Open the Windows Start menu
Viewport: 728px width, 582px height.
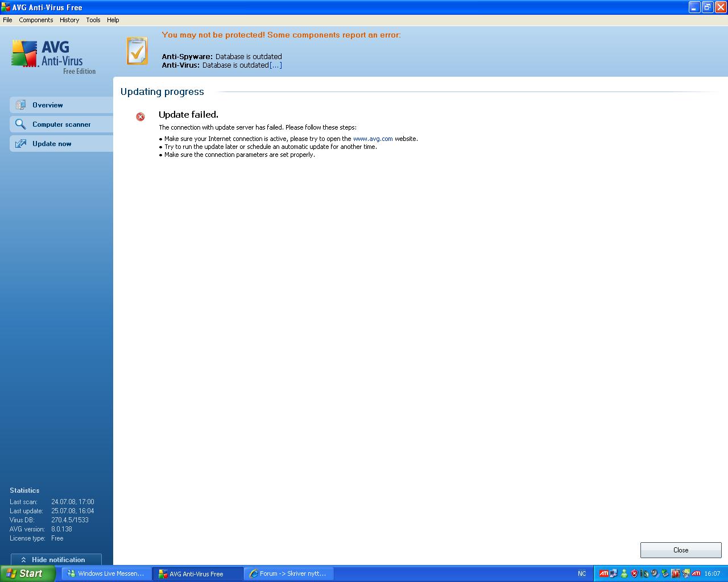click(x=28, y=573)
